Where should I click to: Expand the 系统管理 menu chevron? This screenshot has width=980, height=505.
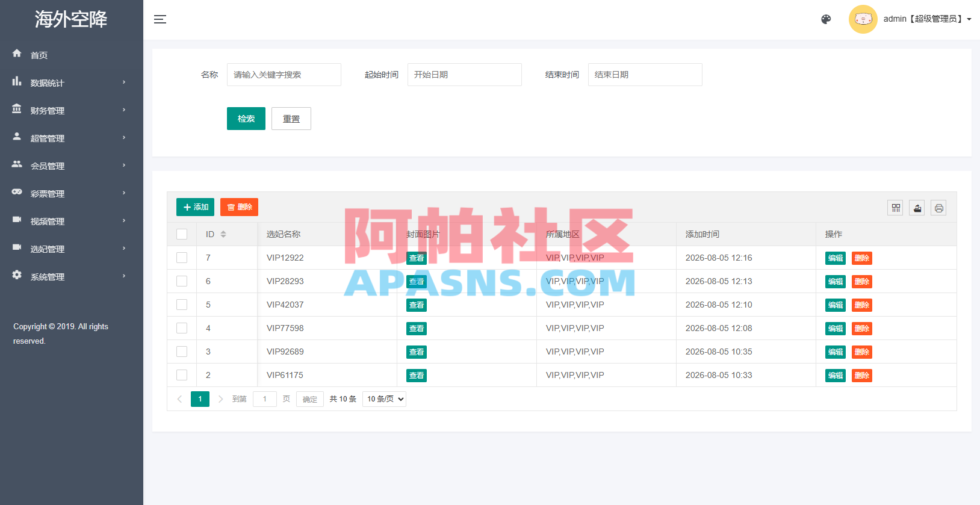point(124,276)
